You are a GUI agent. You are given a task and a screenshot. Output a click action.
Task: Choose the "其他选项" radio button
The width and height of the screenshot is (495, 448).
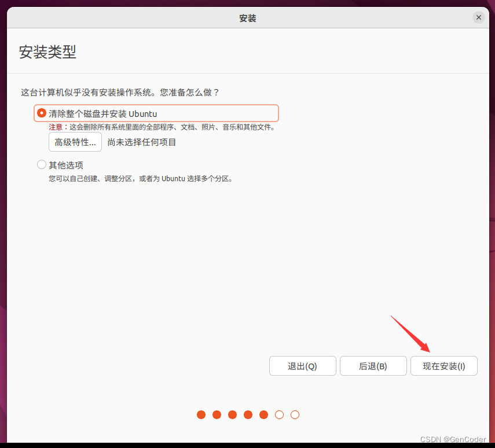42,164
